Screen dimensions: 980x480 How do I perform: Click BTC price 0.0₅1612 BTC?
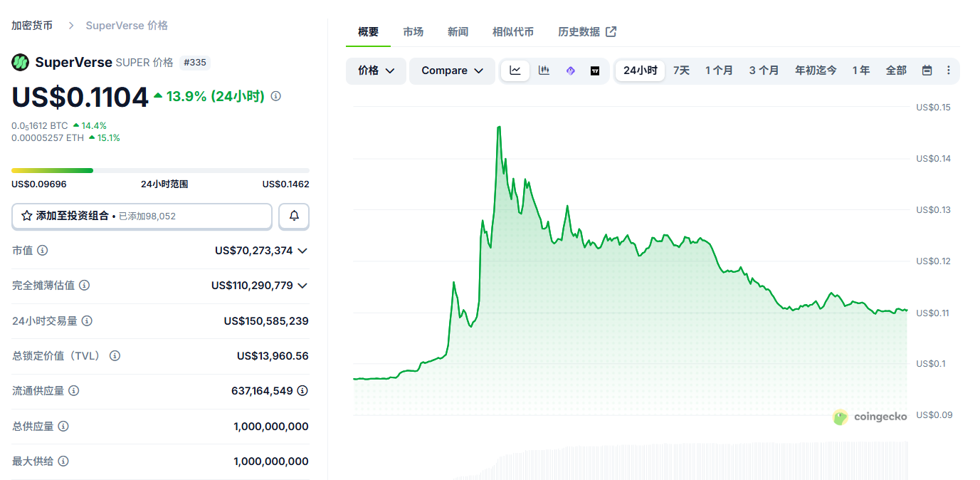(x=39, y=126)
